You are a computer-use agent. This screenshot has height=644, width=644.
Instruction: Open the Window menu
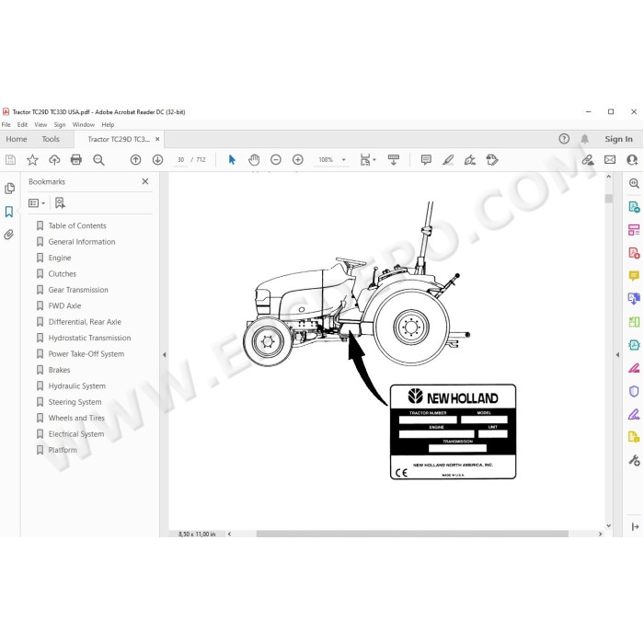(x=84, y=124)
